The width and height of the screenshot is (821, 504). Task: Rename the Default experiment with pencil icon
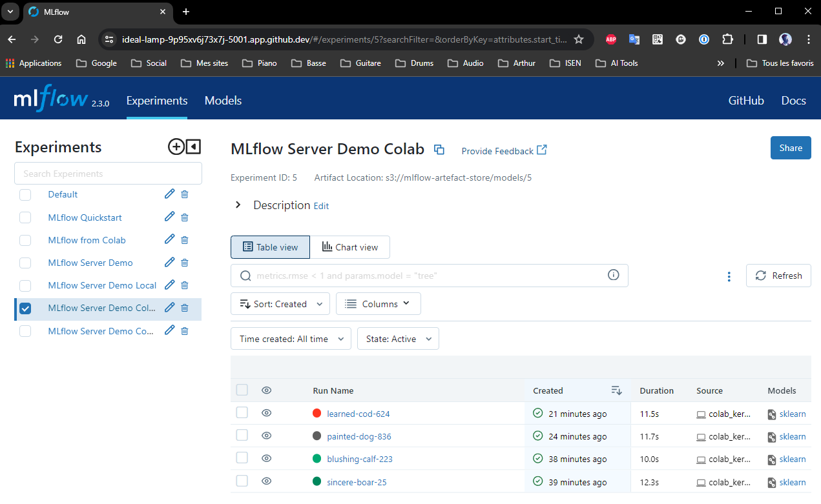(170, 194)
